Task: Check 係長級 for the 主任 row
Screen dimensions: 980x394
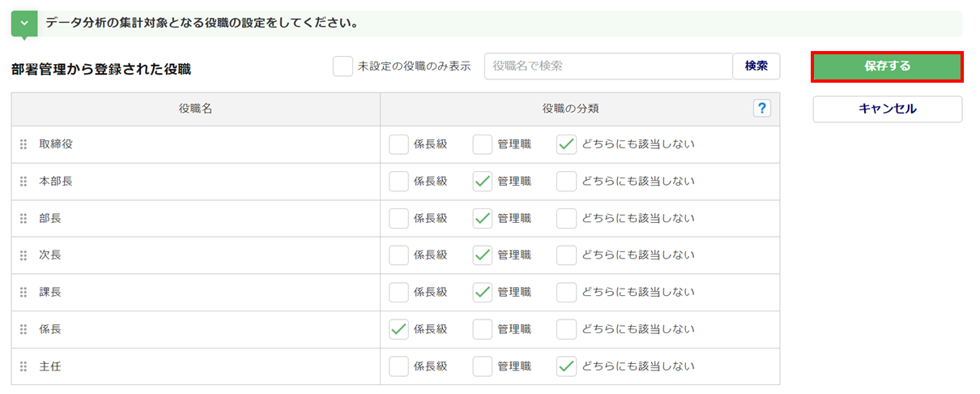Action: 398,366
